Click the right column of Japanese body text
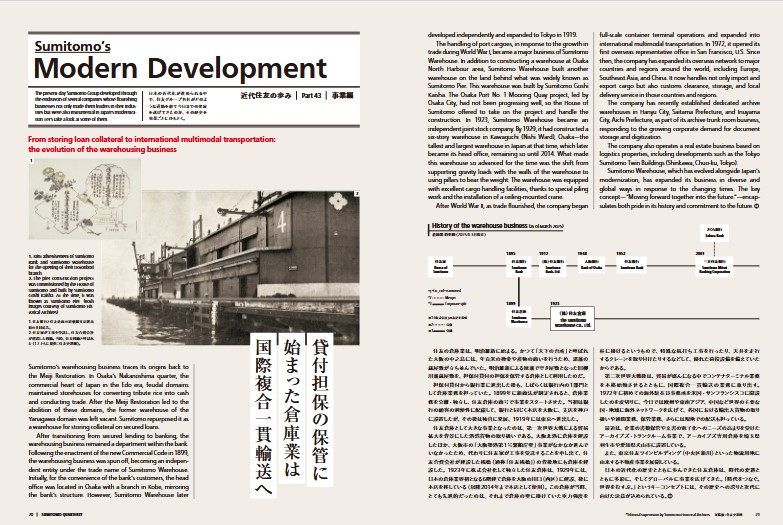The height and width of the screenshot is (525, 783). pyautogui.click(x=680, y=424)
